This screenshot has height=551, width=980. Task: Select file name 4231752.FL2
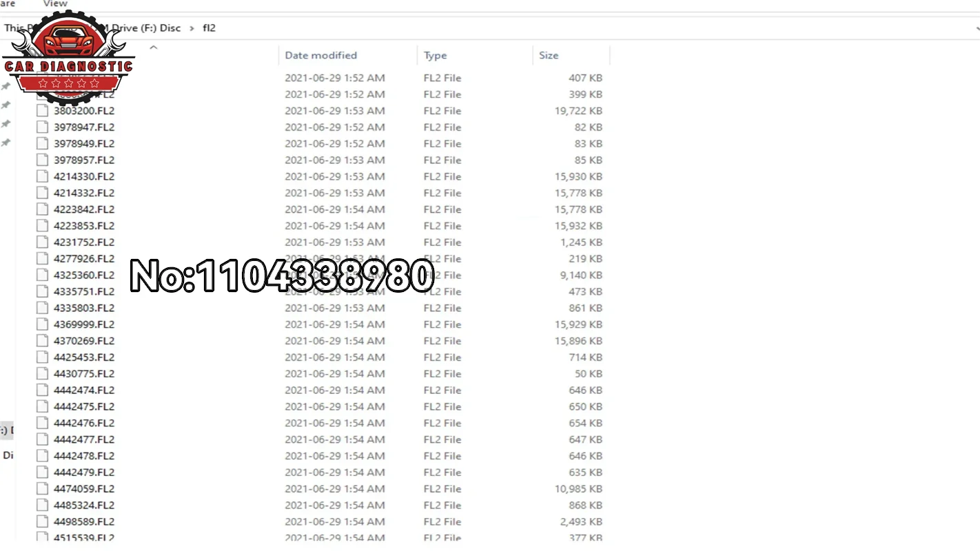(x=84, y=242)
